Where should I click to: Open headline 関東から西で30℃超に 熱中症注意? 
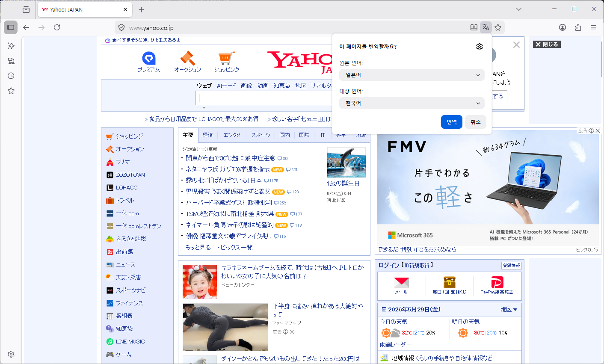231,158
